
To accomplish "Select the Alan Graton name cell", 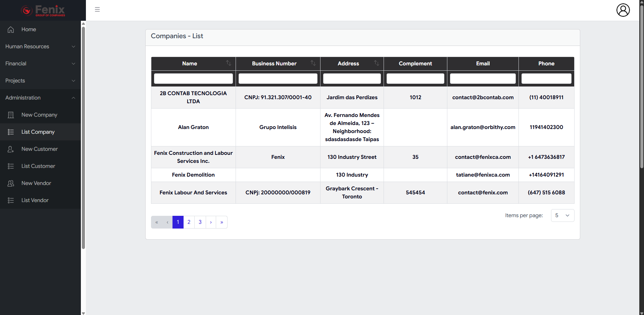I will [x=193, y=127].
